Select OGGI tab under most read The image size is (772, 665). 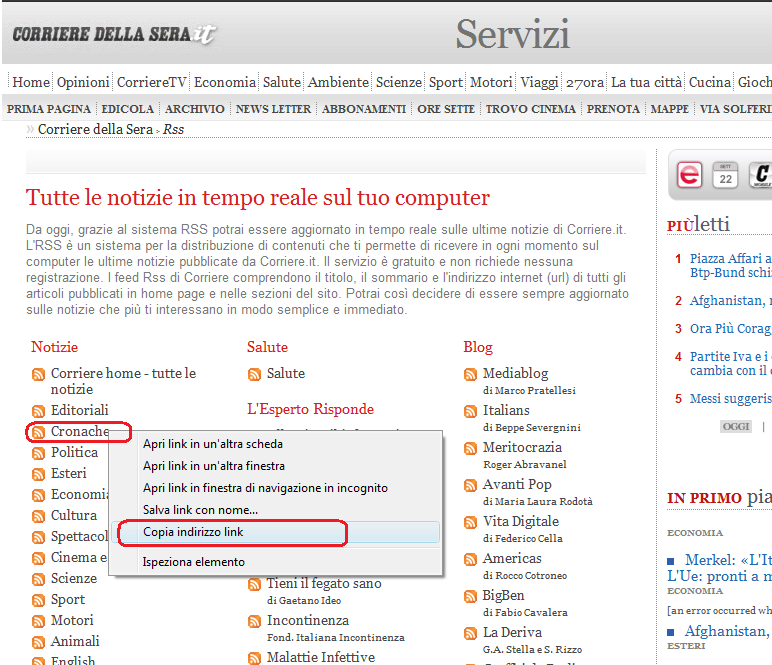tap(736, 426)
